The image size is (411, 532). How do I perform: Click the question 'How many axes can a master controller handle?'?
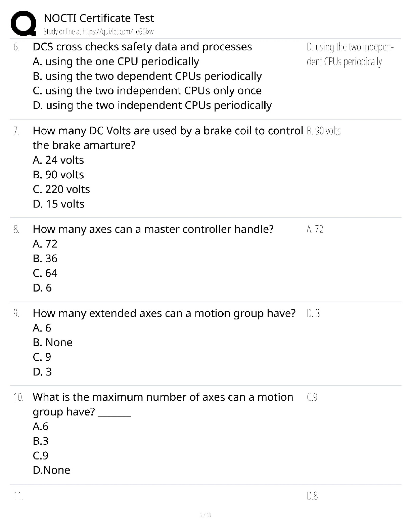(x=153, y=229)
